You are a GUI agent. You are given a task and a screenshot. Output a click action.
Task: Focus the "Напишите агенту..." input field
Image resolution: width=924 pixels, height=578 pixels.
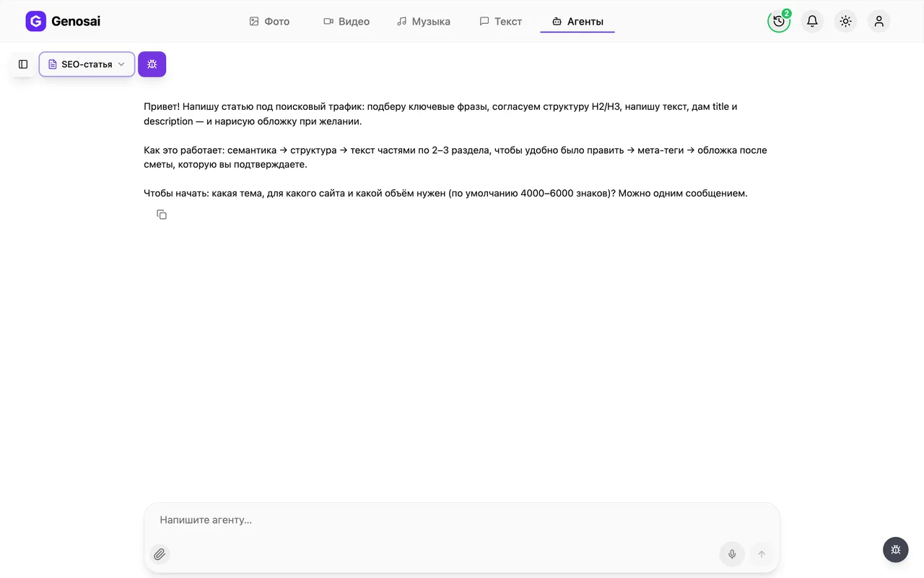click(x=462, y=520)
